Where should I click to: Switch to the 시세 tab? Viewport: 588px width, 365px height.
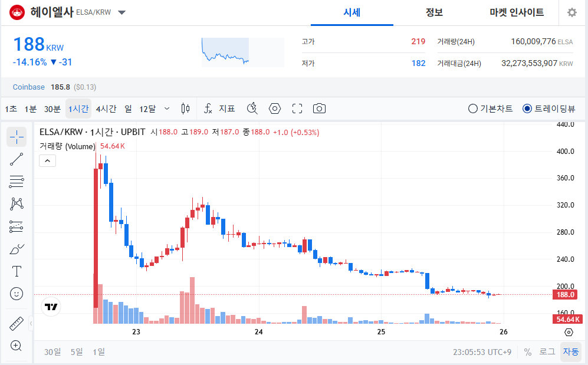pos(352,13)
